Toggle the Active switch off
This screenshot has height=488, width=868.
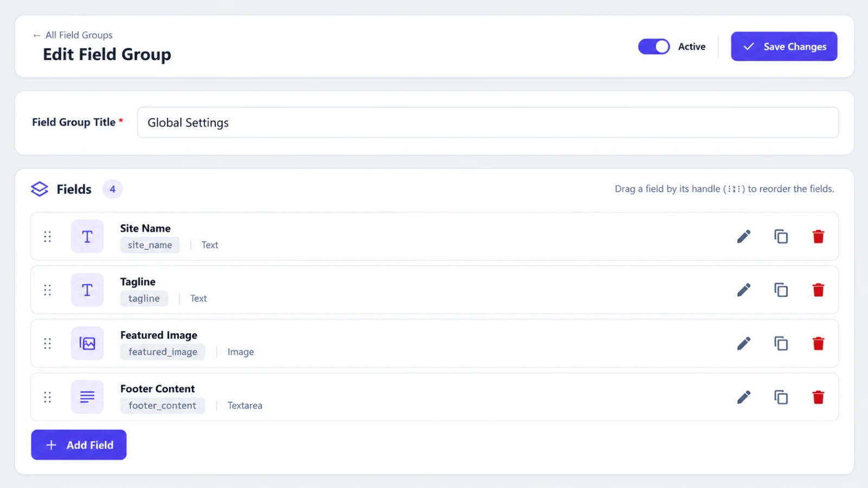[x=654, y=47]
